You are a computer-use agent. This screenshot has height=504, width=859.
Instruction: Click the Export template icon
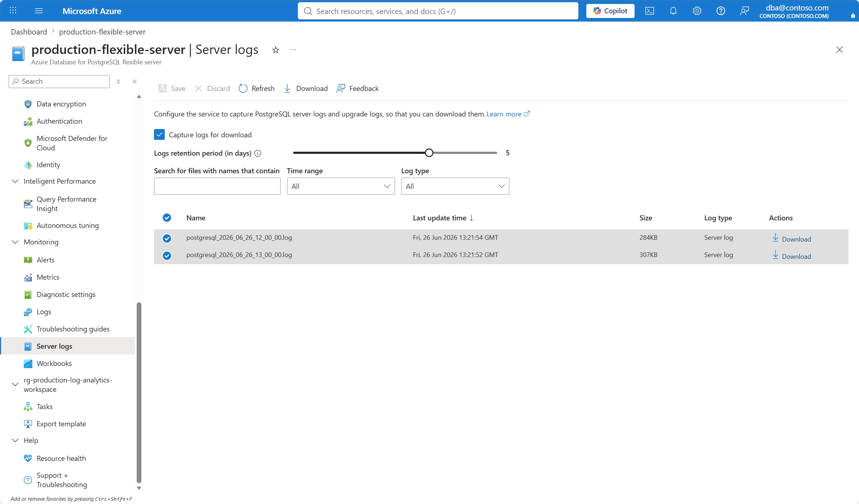tap(28, 424)
